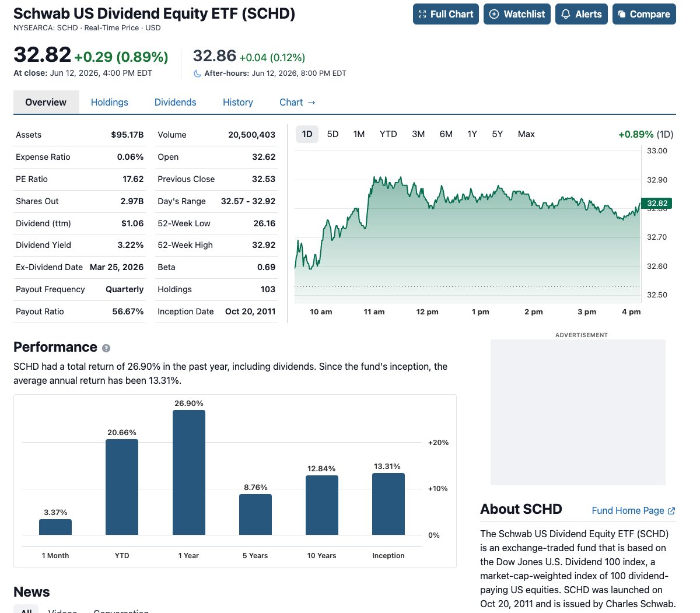This screenshot has height=613, width=700.
Task: Click the Holdings count 103
Action: pyautogui.click(x=268, y=289)
